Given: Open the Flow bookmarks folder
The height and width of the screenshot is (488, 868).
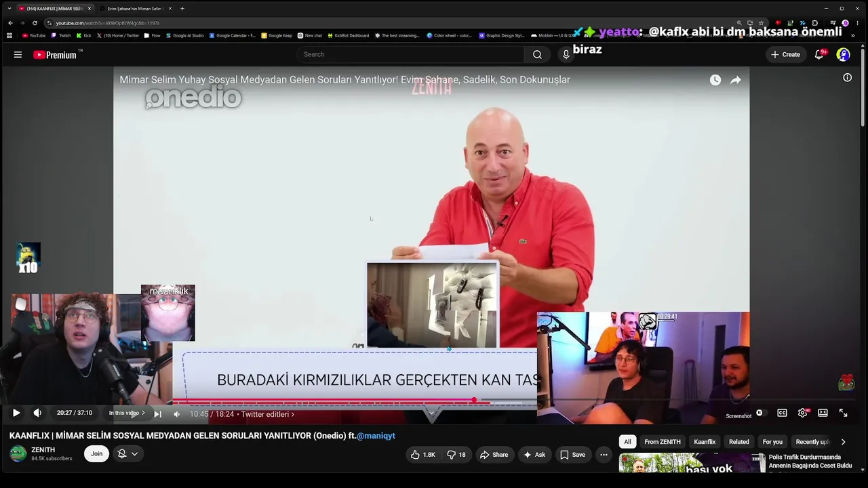Looking at the screenshot, I should [x=152, y=35].
